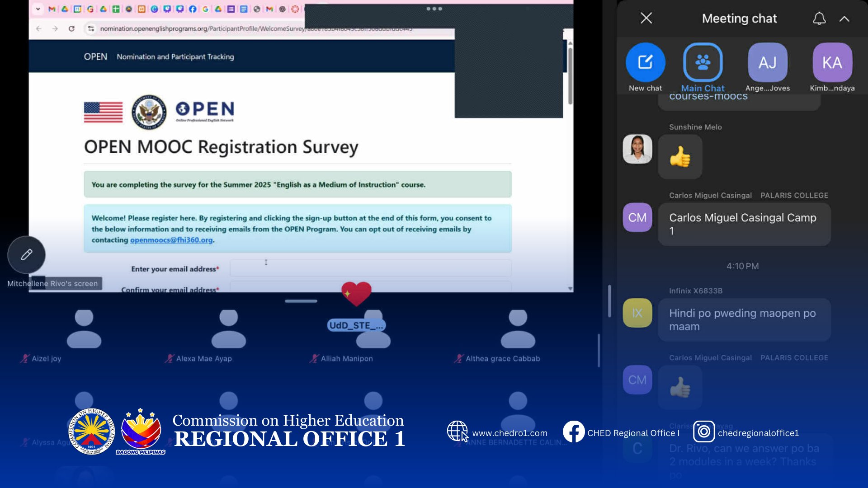Viewport: 868px width, 488px height.
Task: Start a New chat
Action: click(x=646, y=68)
